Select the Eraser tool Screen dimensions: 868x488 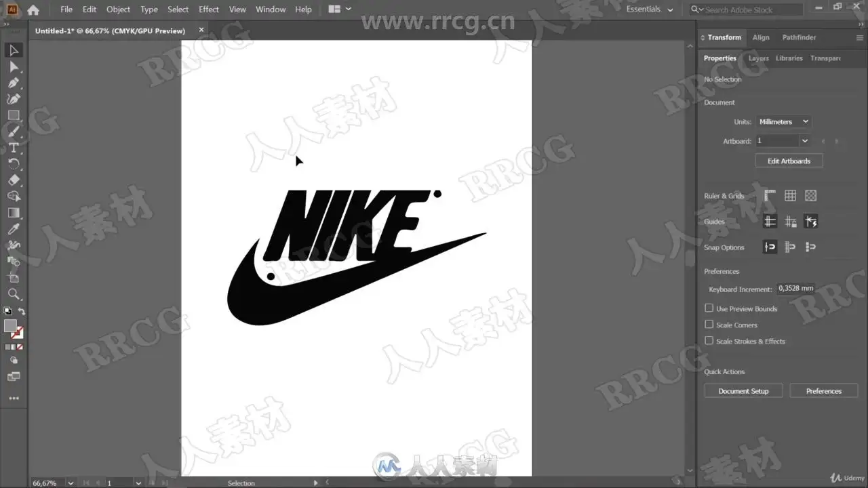coord(14,180)
